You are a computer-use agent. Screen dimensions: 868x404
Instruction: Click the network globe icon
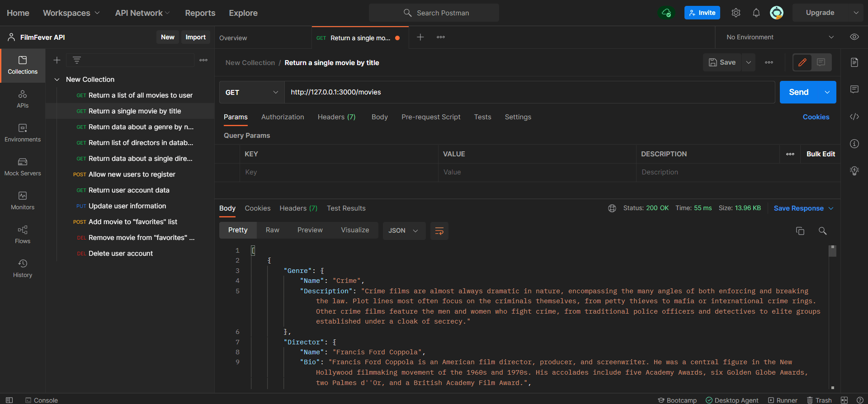(x=612, y=208)
